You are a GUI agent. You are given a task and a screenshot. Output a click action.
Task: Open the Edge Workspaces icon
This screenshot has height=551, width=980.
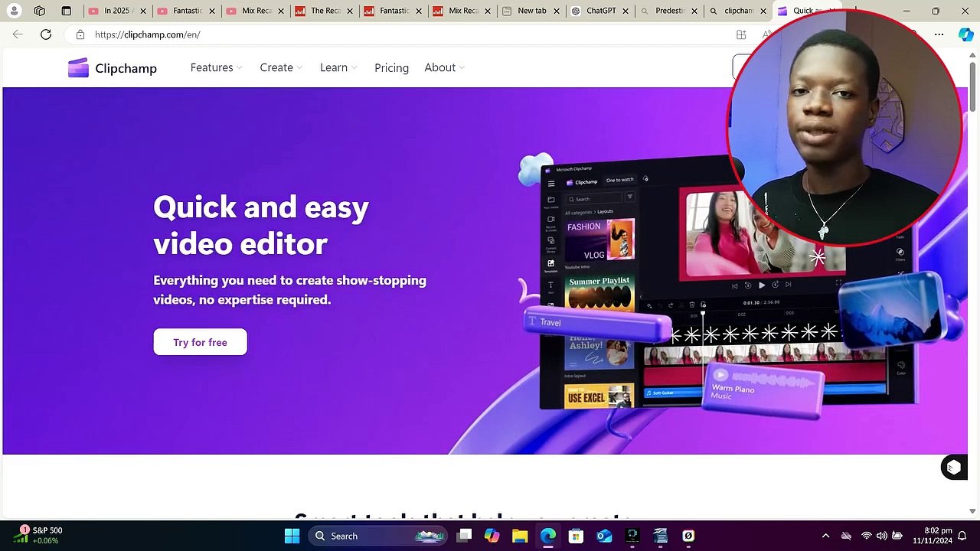[40, 11]
